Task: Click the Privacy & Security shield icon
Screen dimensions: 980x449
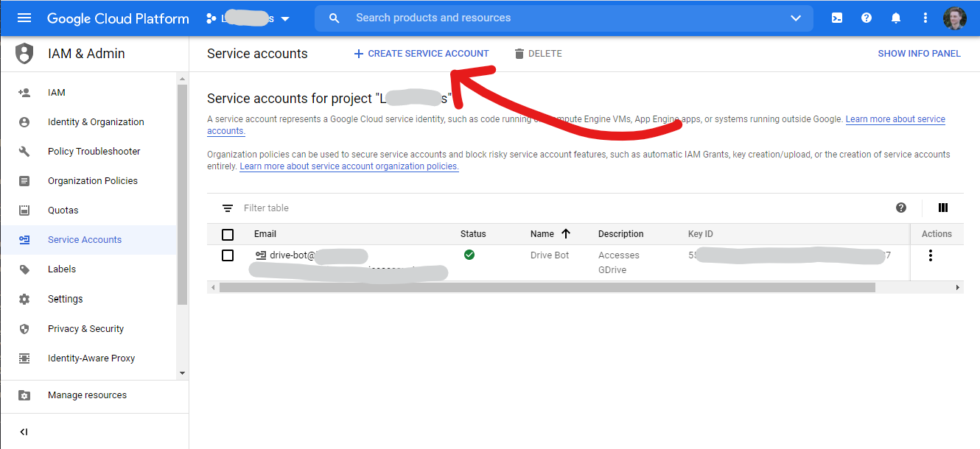Action: point(24,329)
